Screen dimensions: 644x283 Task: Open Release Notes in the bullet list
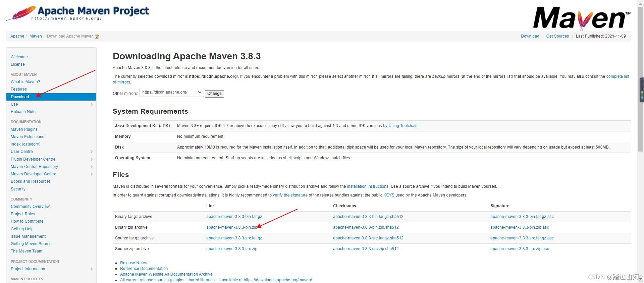[x=133, y=263]
